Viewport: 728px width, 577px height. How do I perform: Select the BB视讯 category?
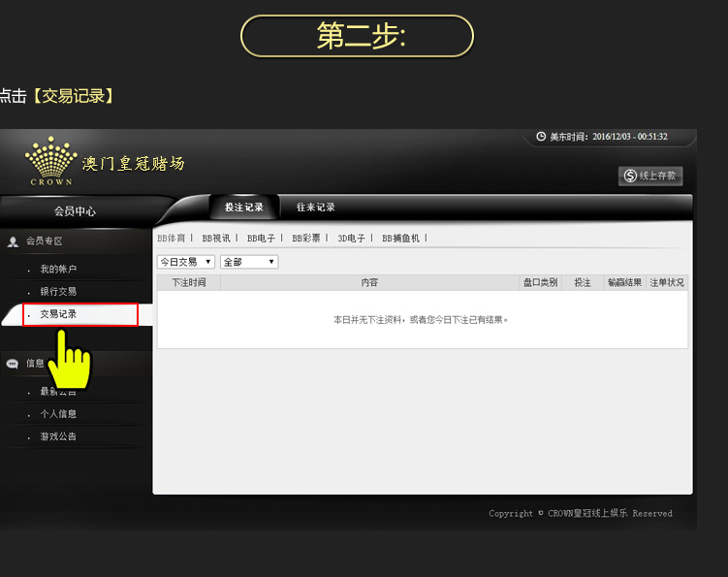[x=216, y=239]
